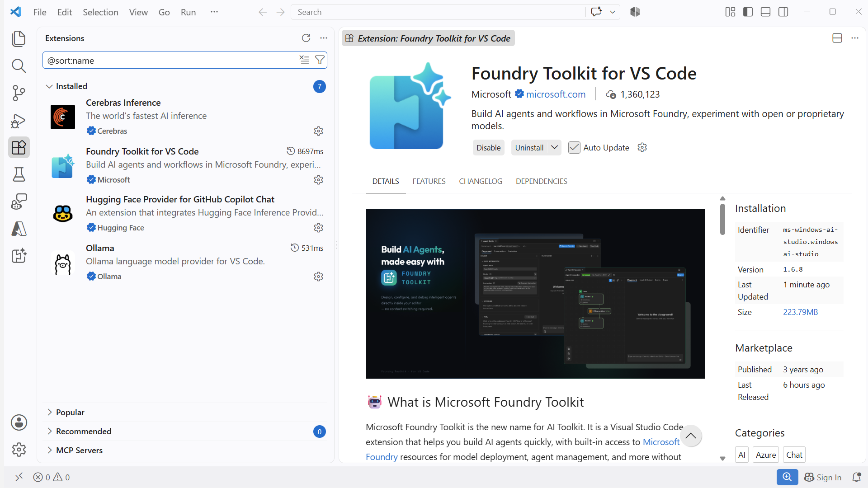Open the Search view in activity bar
Image resolution: width=868 pixels, height=488 pixels.
[x=19, y=66]
